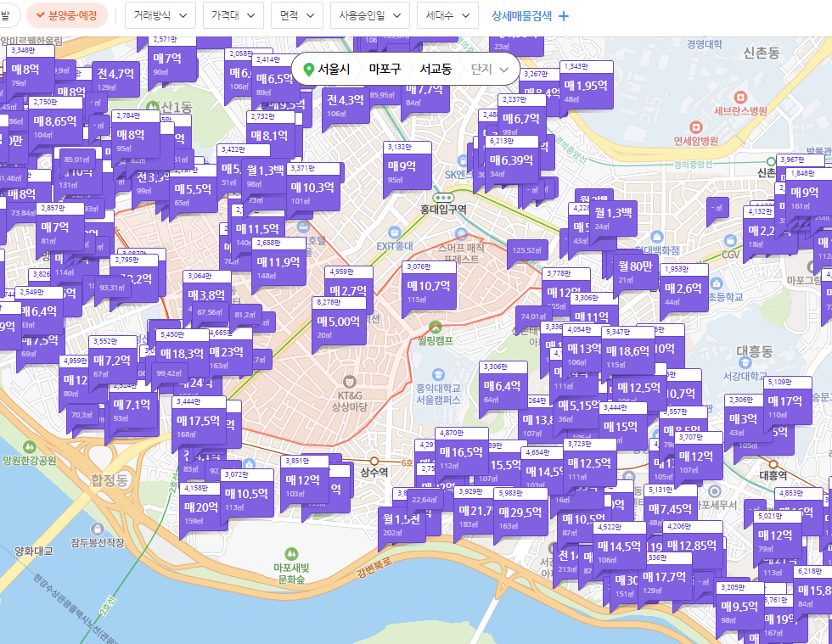Select listing marker 매10.3억 101㎡
The height and width of the screenshot is (644, 832).
(312, 188)
